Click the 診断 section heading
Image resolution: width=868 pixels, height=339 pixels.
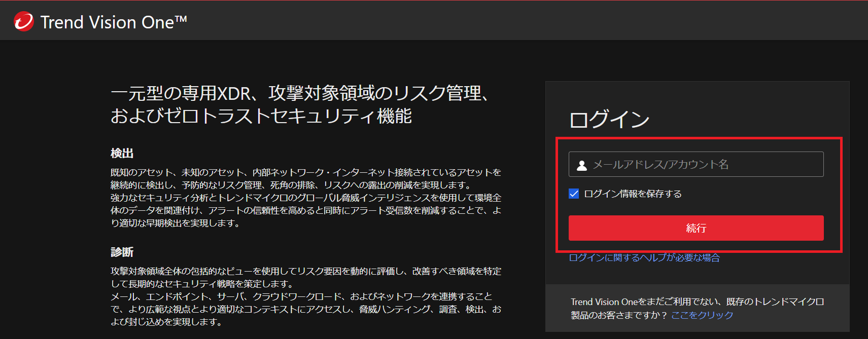pos(122,252)
